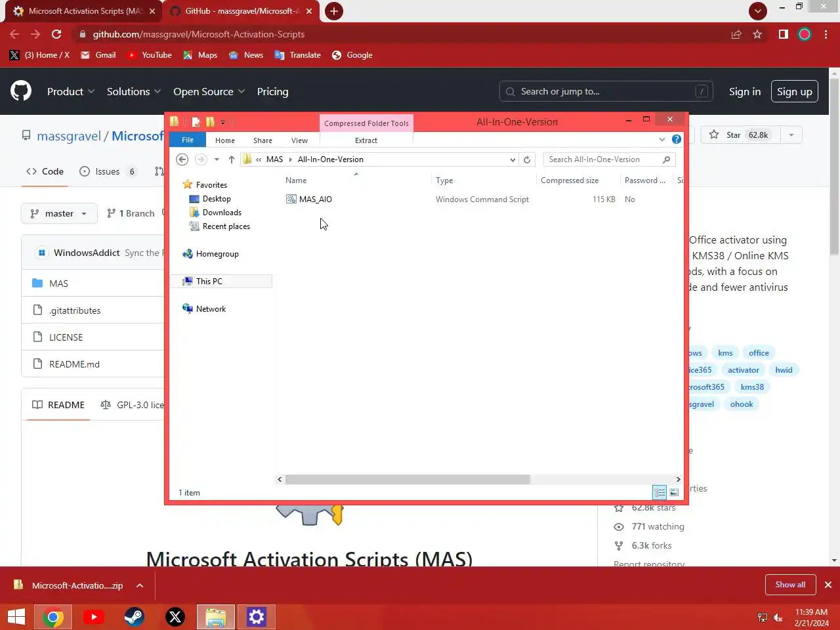
Task: Open Windows Start menu
Action: tap(16, 617)
